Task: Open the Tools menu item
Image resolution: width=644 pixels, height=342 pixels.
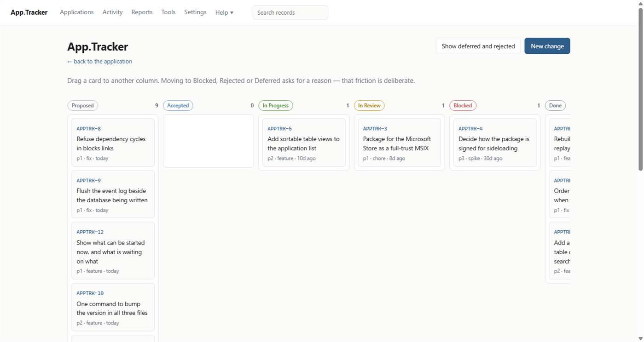Action: (x=168, y=12)
